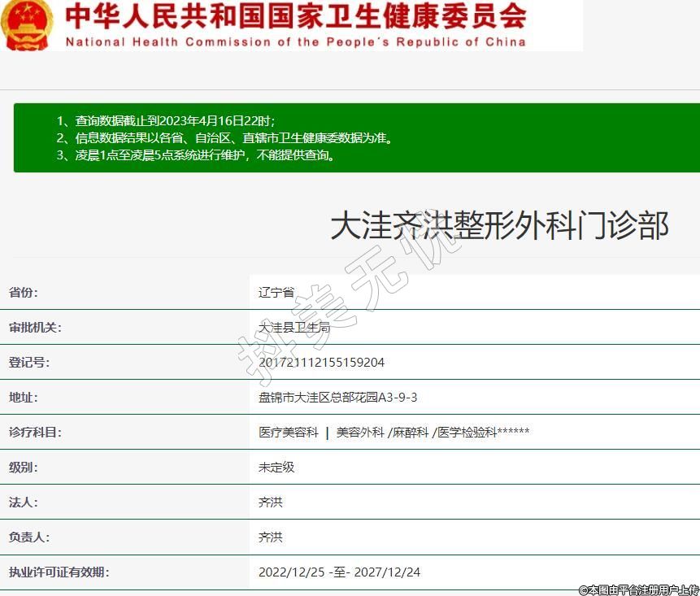Click the national emblem logo in header
The height and width of the screenshot is (596, 700).
coord(26,25)
